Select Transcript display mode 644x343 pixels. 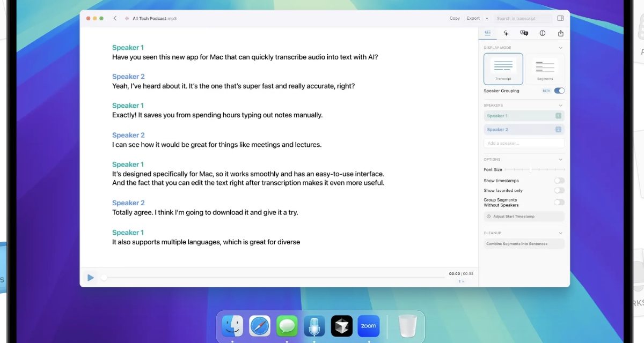503,69
